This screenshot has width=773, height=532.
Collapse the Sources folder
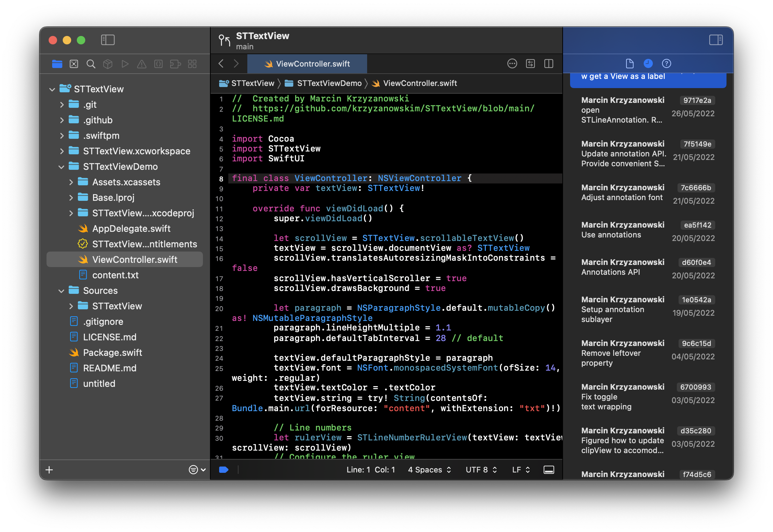61,291
